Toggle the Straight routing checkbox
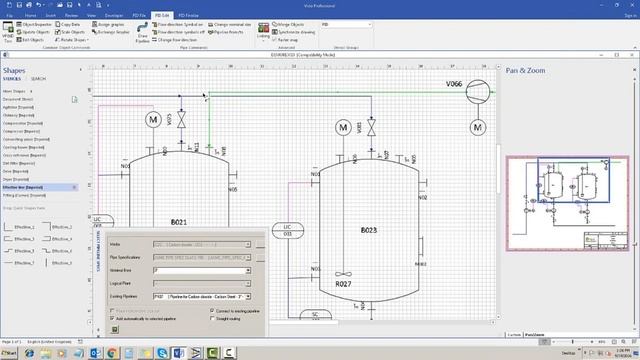 tap(212, 318)
